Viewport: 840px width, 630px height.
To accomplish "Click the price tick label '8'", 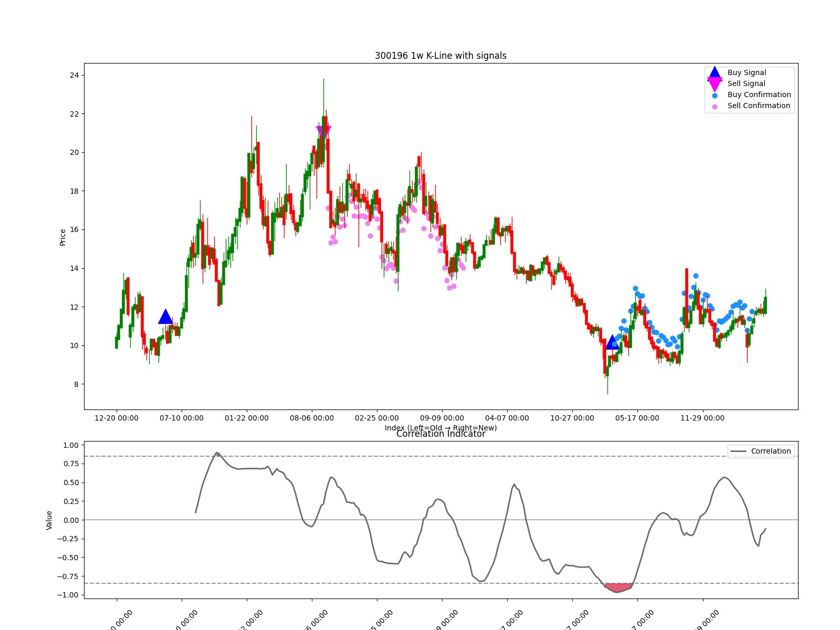I will (x=76, y=384).
